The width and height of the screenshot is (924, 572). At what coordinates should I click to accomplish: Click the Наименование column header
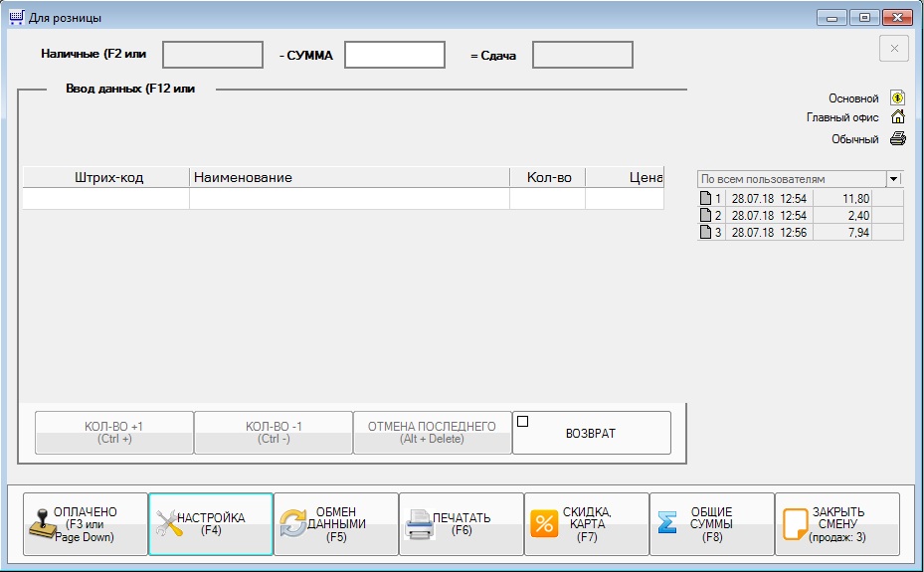coord(349,177)
